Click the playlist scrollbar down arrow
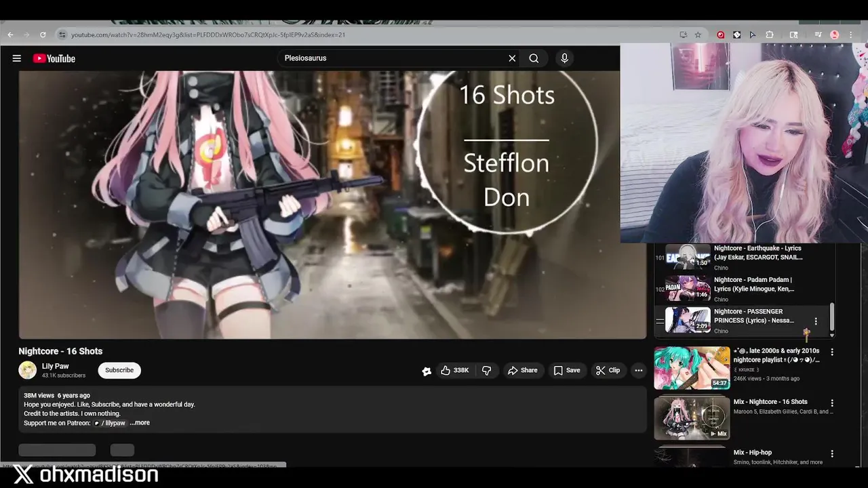 (832, 335)
